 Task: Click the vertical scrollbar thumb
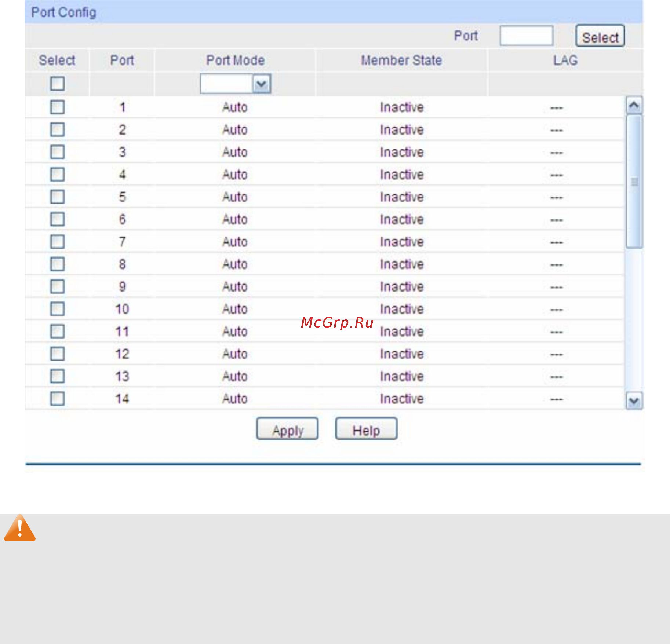(634, 182)
